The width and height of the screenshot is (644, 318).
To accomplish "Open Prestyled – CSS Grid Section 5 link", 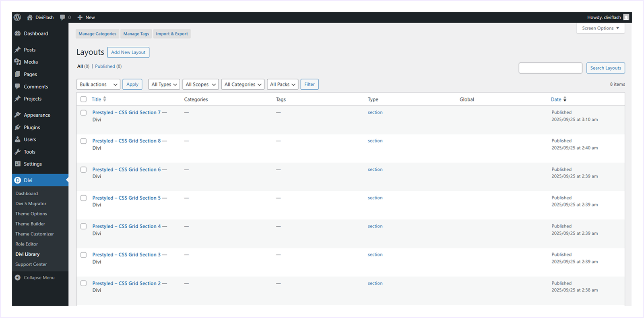I will coord(126,198).
